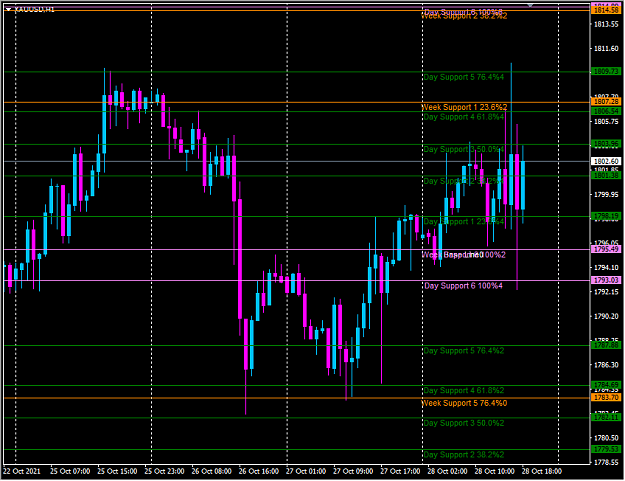Select the Day Support 3 50.0%2 label
Image resolution: width=625 pixels, height=481 pixels.
(x=464, y=423)
